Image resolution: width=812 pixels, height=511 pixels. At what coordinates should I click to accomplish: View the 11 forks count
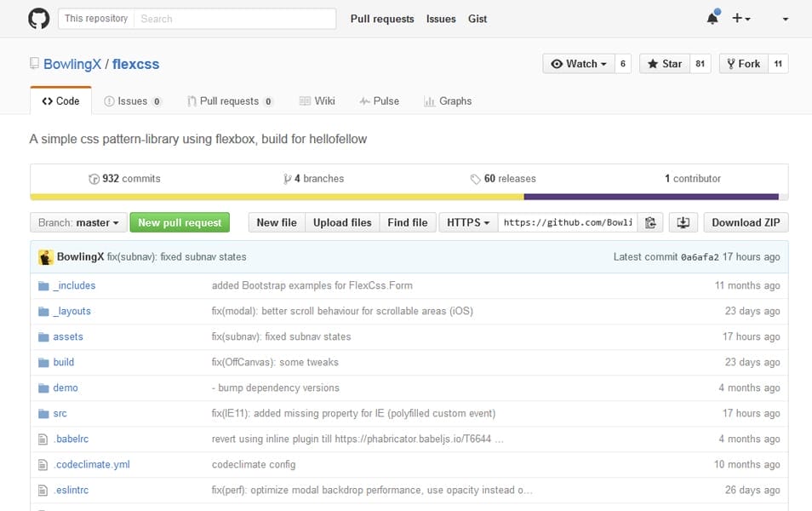778,64
